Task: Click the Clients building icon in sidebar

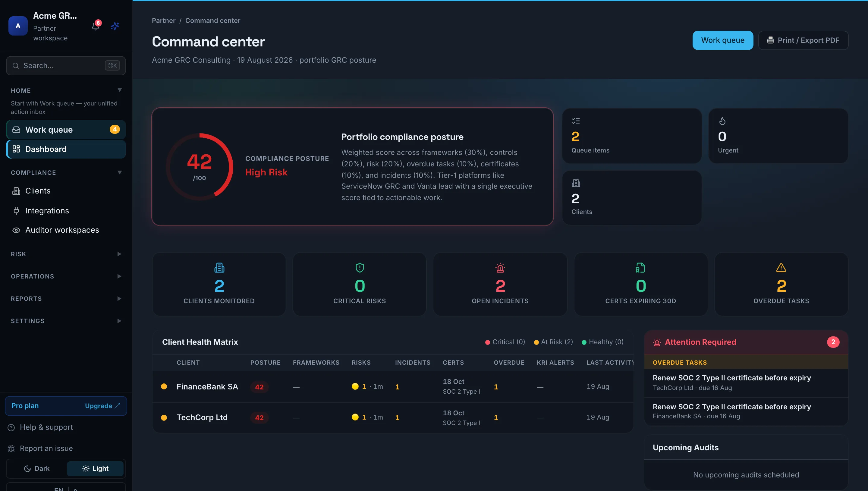Action: pos(16,191)
